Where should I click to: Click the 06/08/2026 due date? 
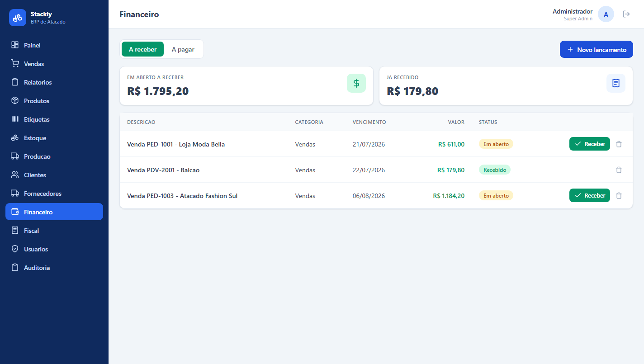pos(369,196)
